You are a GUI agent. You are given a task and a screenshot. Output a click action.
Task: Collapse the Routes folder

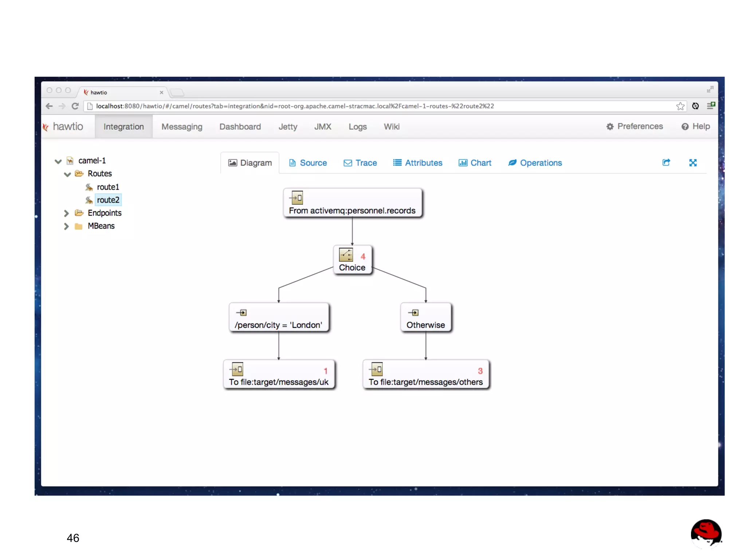coord(67,174)
